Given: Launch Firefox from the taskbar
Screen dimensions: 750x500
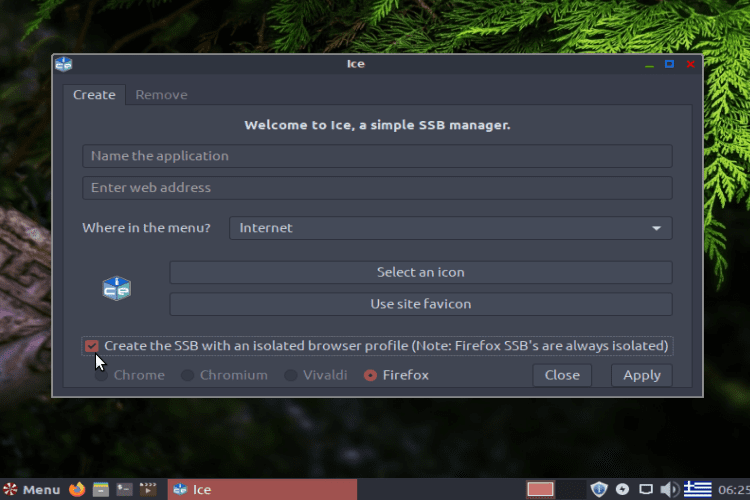Looking at the screenshot, I should [x=77, y=489].
